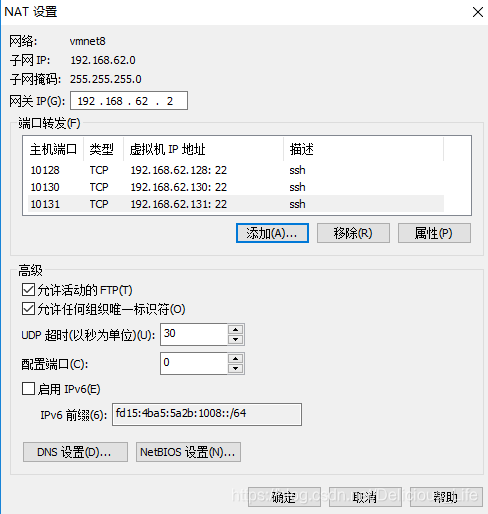Open DNS 设置(D)... dialog
The image size is (488, 514).
(75, 452)
